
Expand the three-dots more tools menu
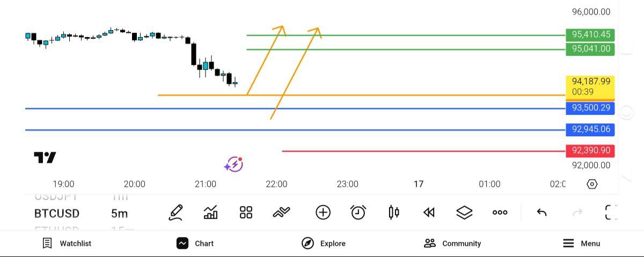coord(500,213)
